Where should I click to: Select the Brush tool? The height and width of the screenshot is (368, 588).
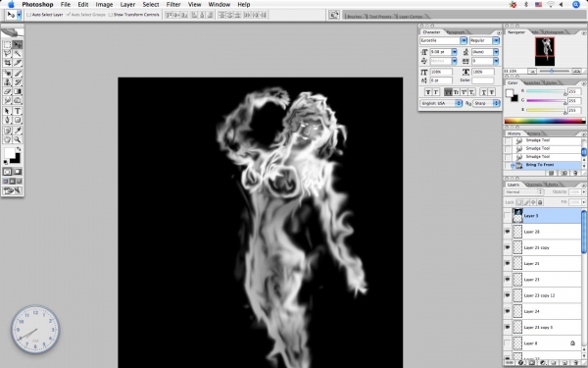point(18,74)
